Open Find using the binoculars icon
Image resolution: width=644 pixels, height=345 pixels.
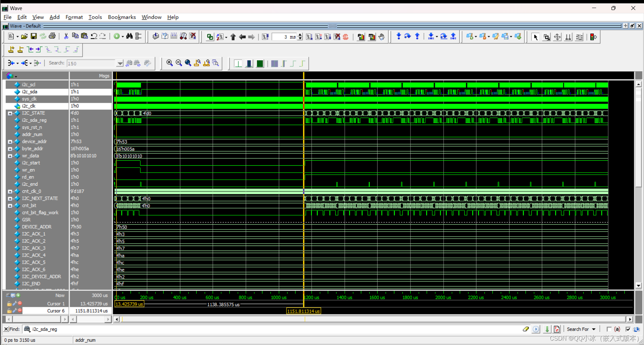coord(130,36)
